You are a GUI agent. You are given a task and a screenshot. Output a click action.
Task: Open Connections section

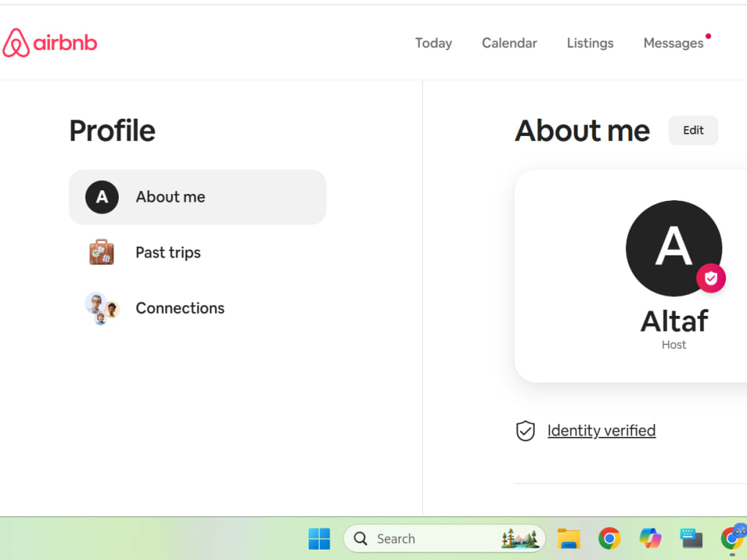point(197,308)
